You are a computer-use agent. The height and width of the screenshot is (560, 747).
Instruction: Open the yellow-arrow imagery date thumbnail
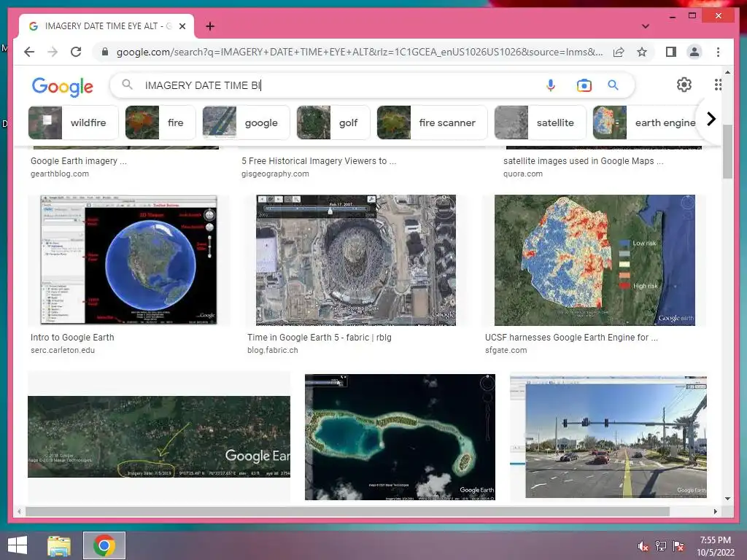pyautogui.click(x=158, y=437)
